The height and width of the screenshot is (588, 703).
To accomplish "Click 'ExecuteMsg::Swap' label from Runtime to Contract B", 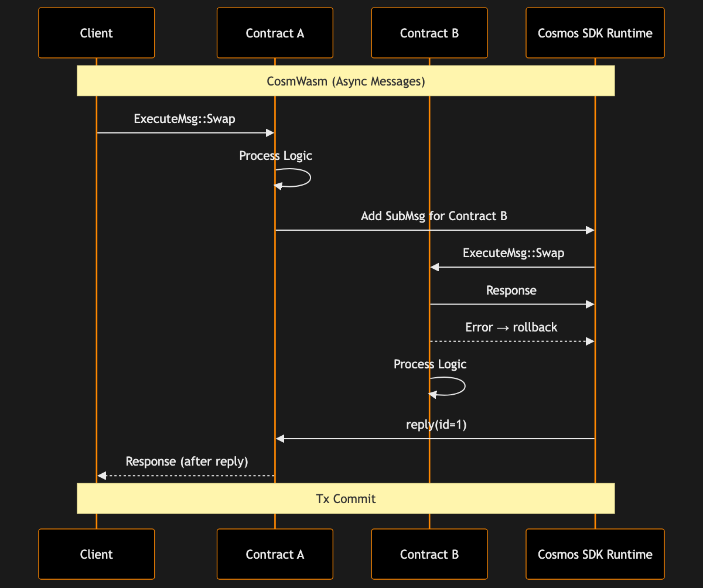I will tap(513, 253).
